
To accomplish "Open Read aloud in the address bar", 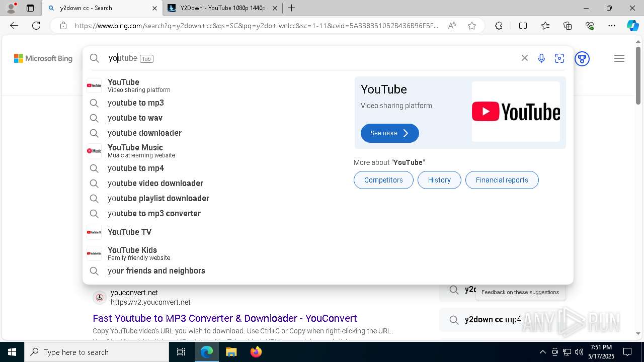I will pyautogui.click(x=452, y=26).
